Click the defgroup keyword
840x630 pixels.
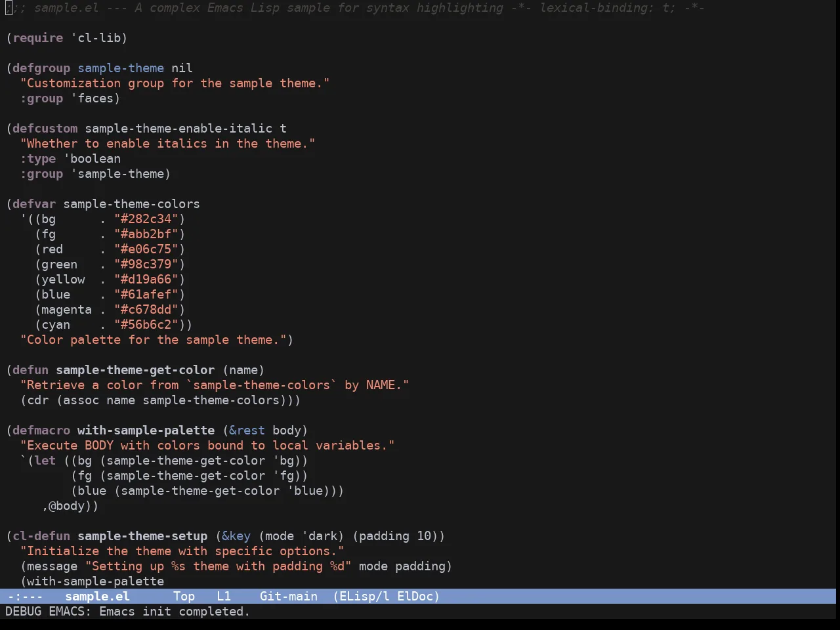coord(41,68)
